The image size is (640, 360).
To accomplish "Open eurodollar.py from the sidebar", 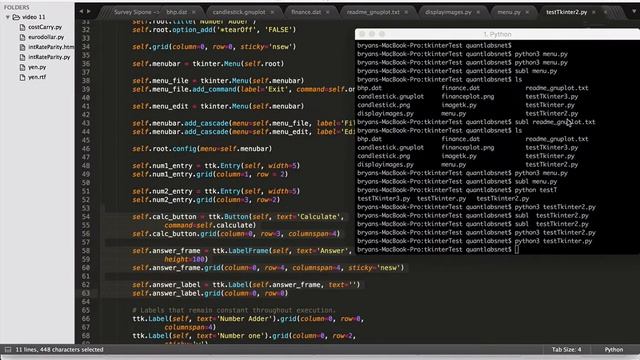I will tap(46, 37).
